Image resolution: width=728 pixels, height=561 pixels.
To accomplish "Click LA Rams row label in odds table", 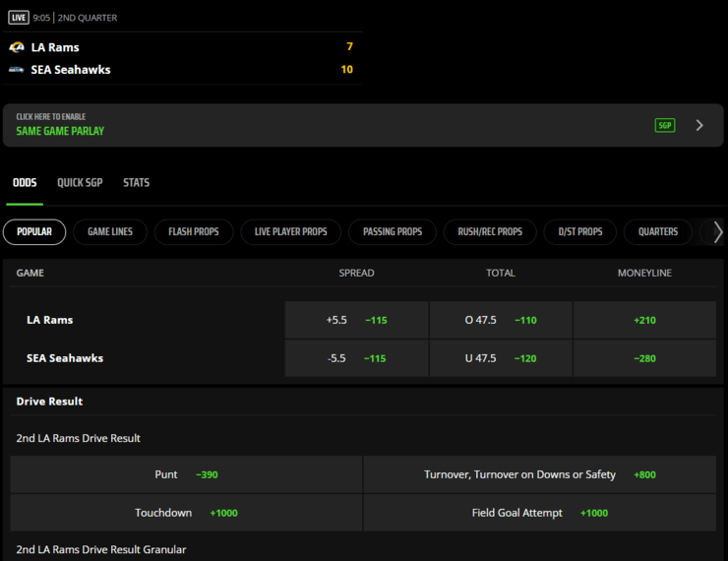I will (49, 320).
